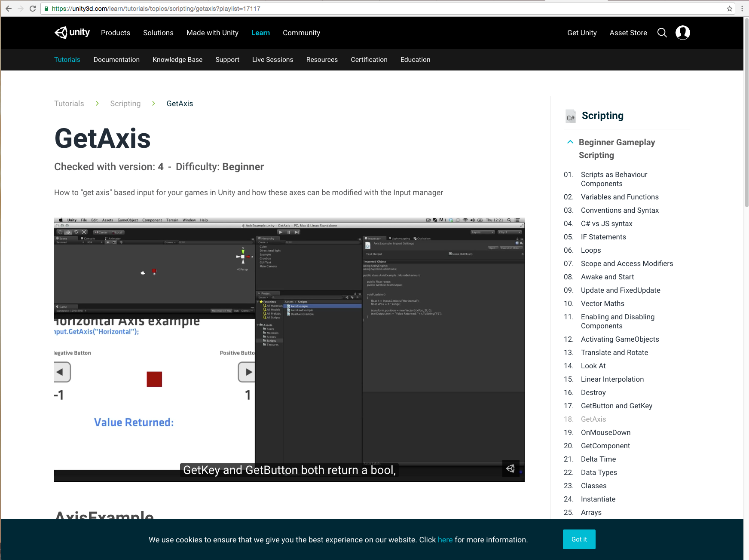Screen dimensions: 749x560
Task: Open the Education tab
Action: (415, 60)
